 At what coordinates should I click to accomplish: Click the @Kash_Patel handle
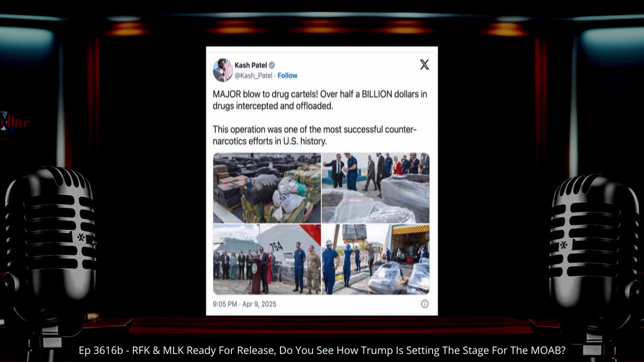pyautogui.click(x=254, y=75)
